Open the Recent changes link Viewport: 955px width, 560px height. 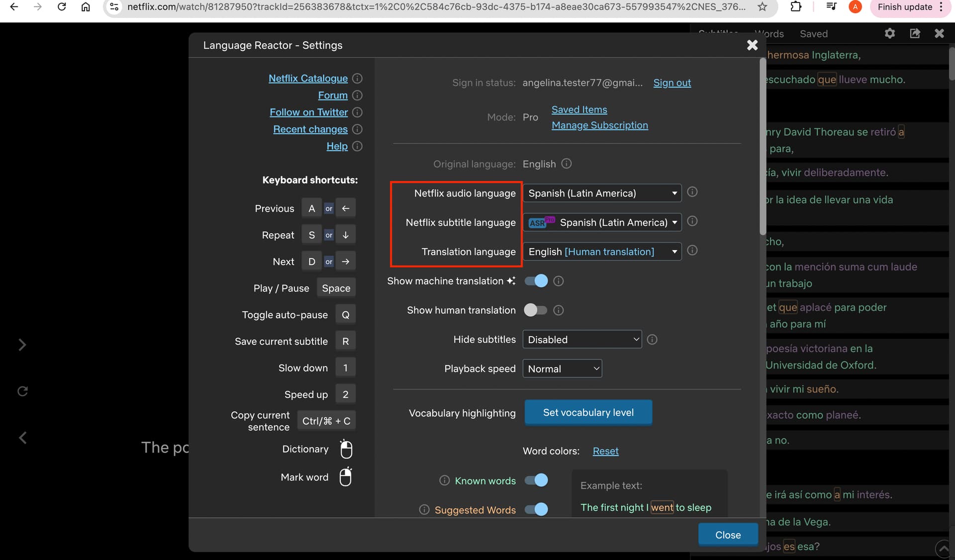[x=310, y=129]
